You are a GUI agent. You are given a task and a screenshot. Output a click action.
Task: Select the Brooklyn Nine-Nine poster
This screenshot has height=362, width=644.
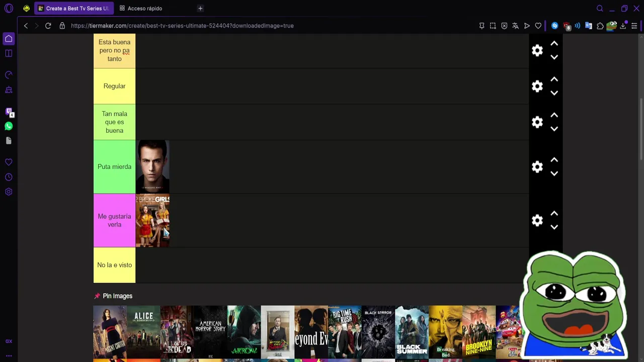tap(479, 332)
